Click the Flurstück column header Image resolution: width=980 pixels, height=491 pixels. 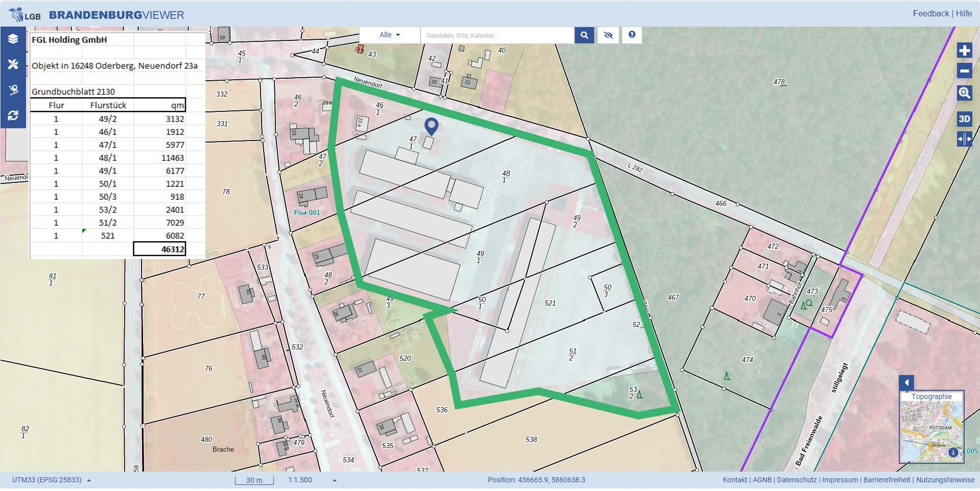pos(108,105)
